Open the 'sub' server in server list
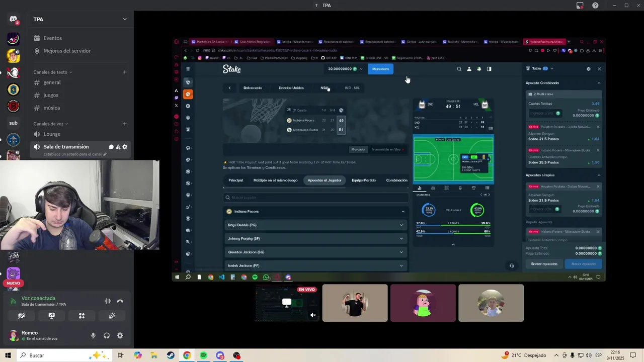The width and height of the screenshot is (644, 362). [x=14, y=123]
